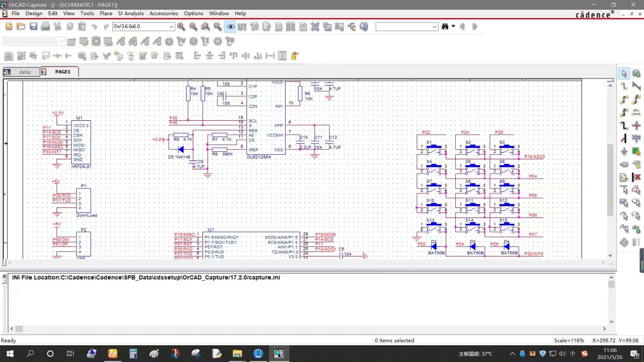Screen dimensions: 644x362
Task: Select the Place Wire tool
Action: pos(624,86)
